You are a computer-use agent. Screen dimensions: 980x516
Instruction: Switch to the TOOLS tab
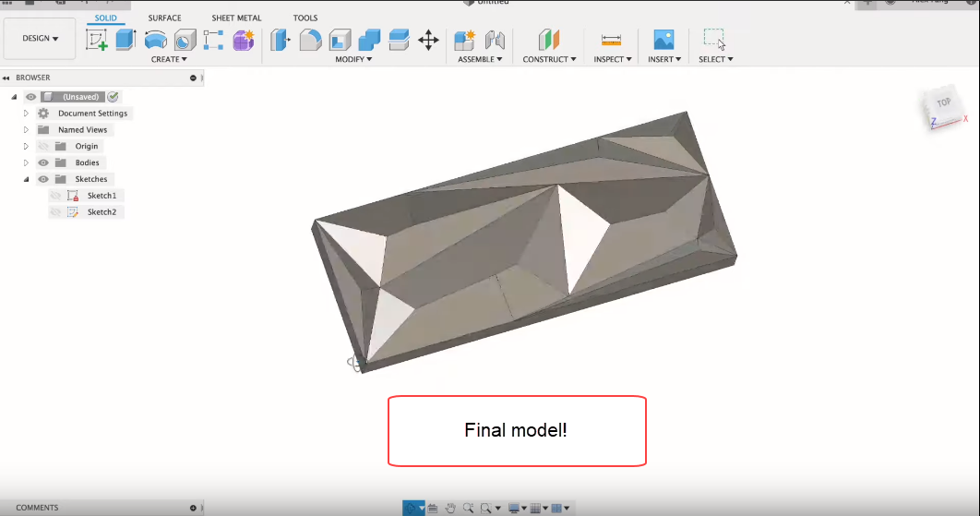[x=305, y=18]
